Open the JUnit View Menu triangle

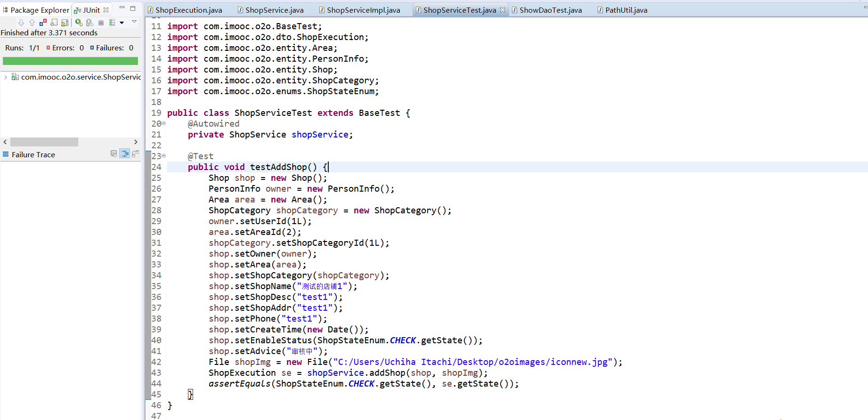[134, 22]
